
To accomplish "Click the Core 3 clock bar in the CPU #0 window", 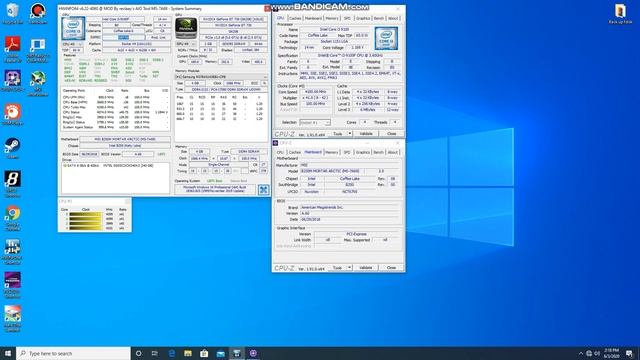I will [x=85, y=229].
